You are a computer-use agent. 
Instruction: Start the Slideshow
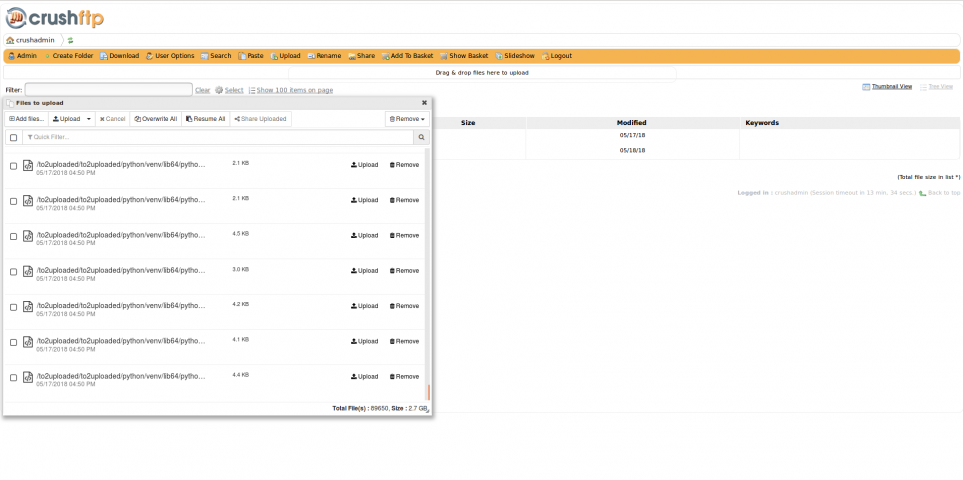tap(515, 56)
